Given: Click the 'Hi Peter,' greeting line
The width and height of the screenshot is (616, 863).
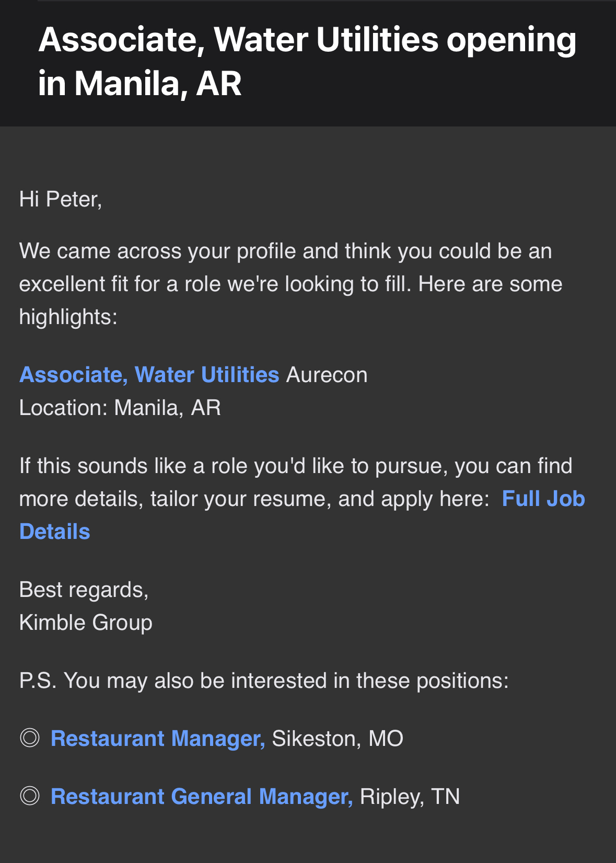Looking at the screenshot, I should [61, 199].
